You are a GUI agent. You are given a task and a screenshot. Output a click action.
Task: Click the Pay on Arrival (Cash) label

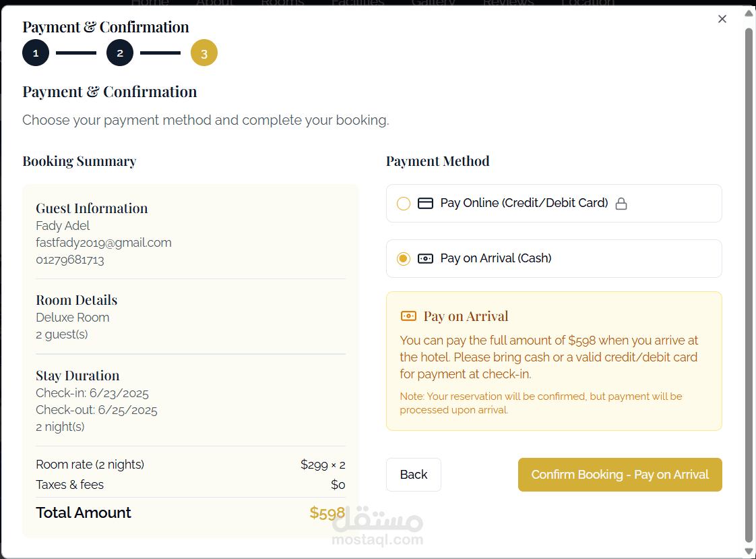(x=496, y=258)
